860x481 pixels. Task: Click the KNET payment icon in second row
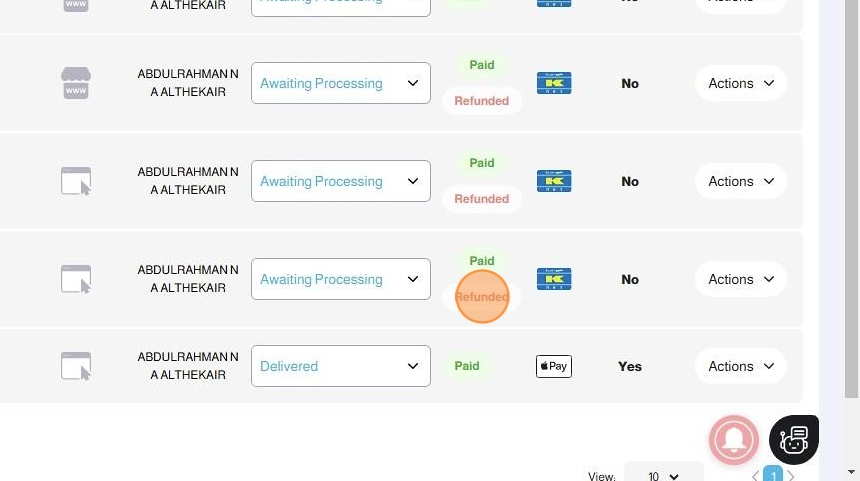(553, 181)
